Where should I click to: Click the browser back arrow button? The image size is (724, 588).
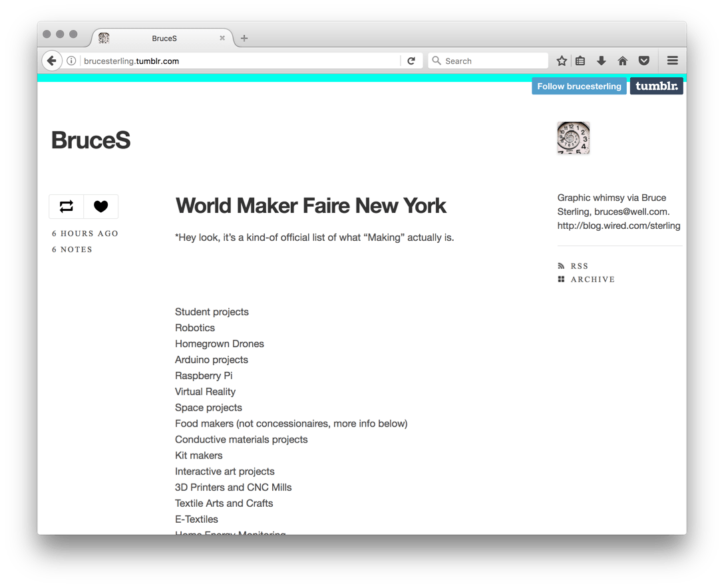coord(51,61)
